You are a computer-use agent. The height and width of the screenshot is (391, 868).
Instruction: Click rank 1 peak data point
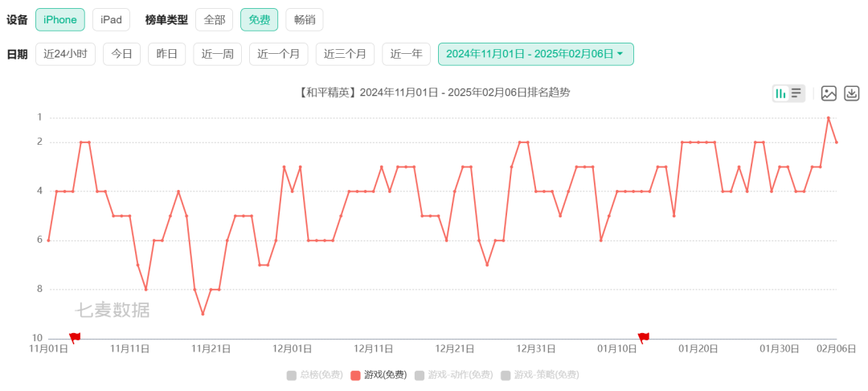point(828,118)
